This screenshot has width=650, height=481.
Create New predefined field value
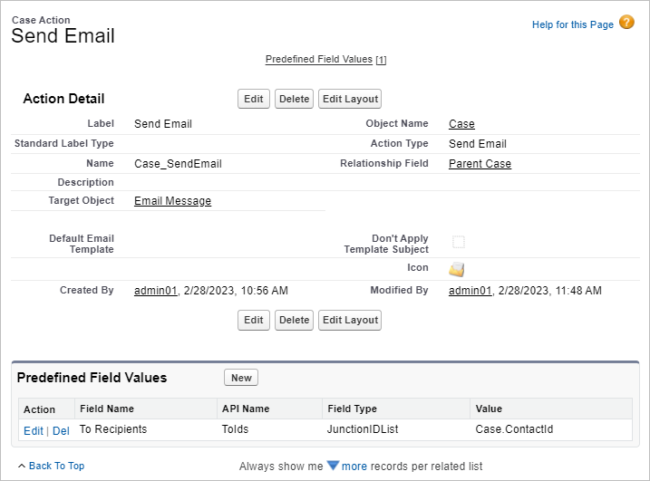(x=241, y=377)
